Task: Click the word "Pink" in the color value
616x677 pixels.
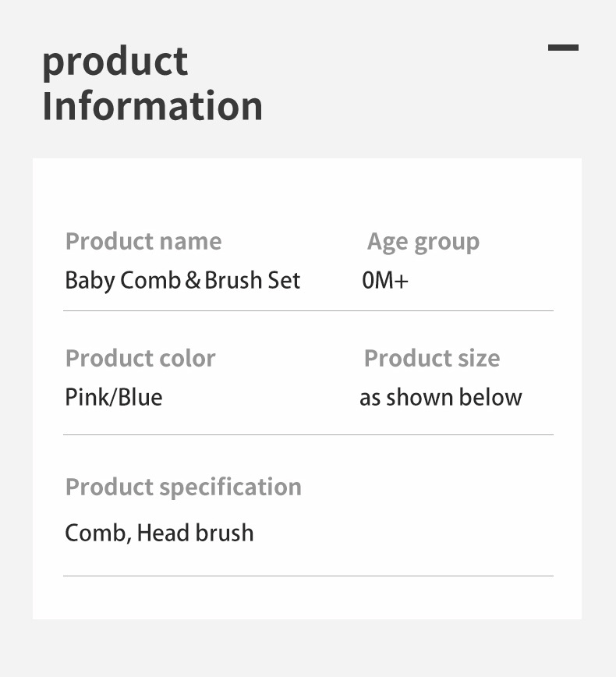Action: click(87, 397)
